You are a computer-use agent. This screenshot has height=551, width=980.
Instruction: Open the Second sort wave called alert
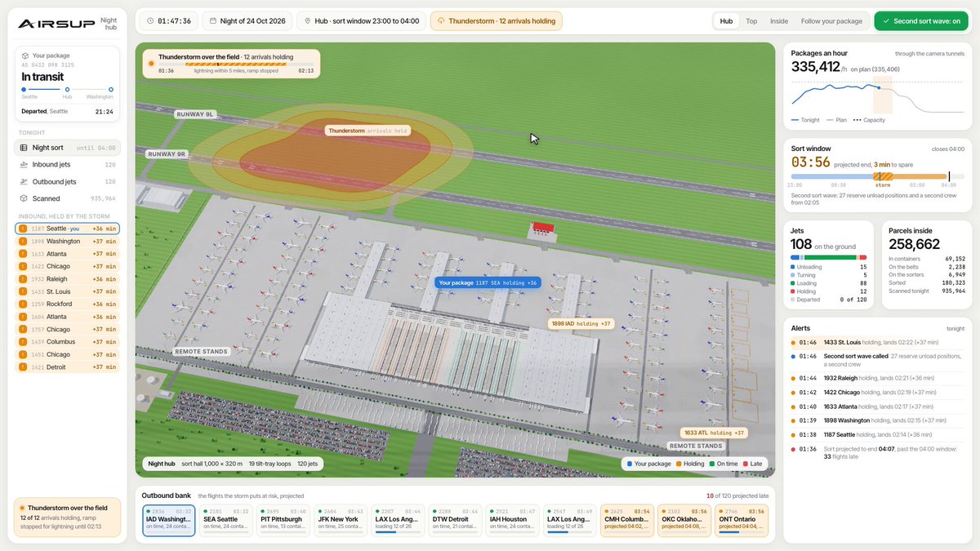[878, 361]
